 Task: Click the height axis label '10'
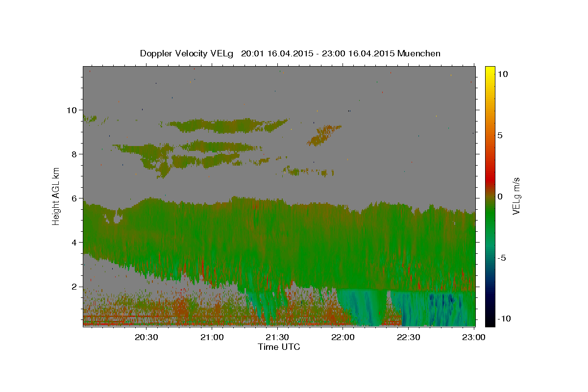point(73,110)
